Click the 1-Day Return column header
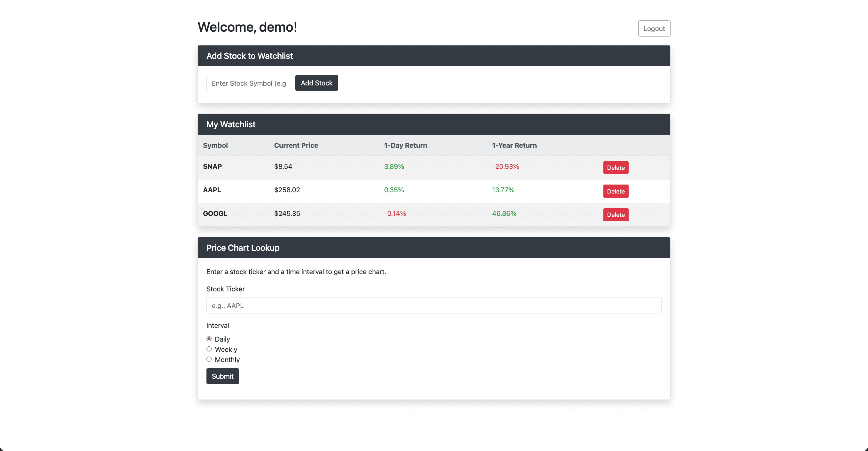Screen dimensions: 868x451 405,146
